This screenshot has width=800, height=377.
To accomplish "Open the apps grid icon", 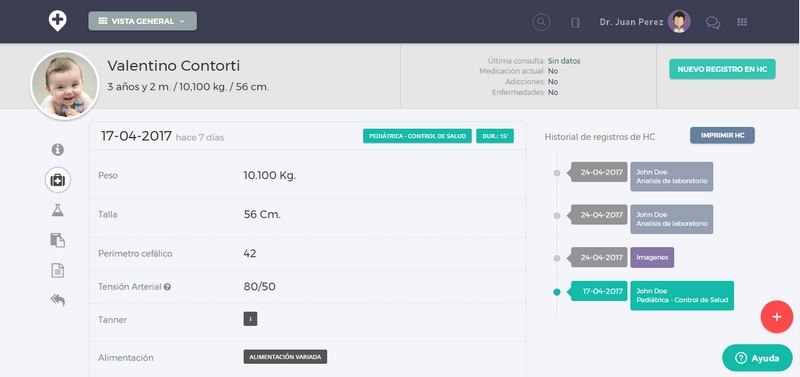I will click(x=742, y=22).
